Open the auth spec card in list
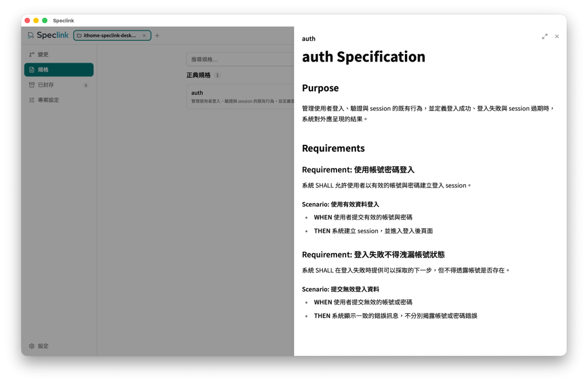 pyautogui.click(x=240, y=97)
